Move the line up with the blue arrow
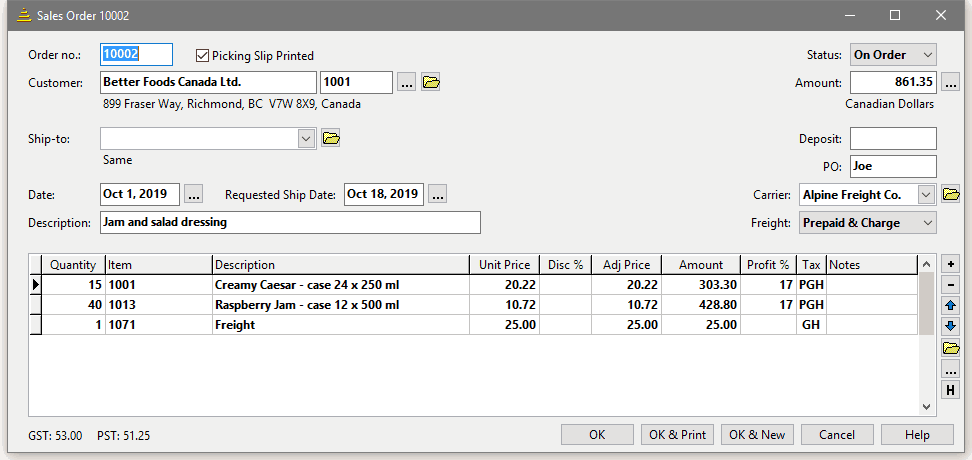Viewport: 972px width, 460px height. [951, 306]
